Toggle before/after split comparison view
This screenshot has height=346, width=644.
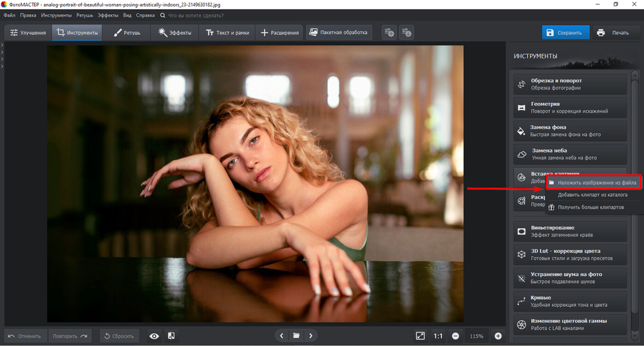pos(171,336)
